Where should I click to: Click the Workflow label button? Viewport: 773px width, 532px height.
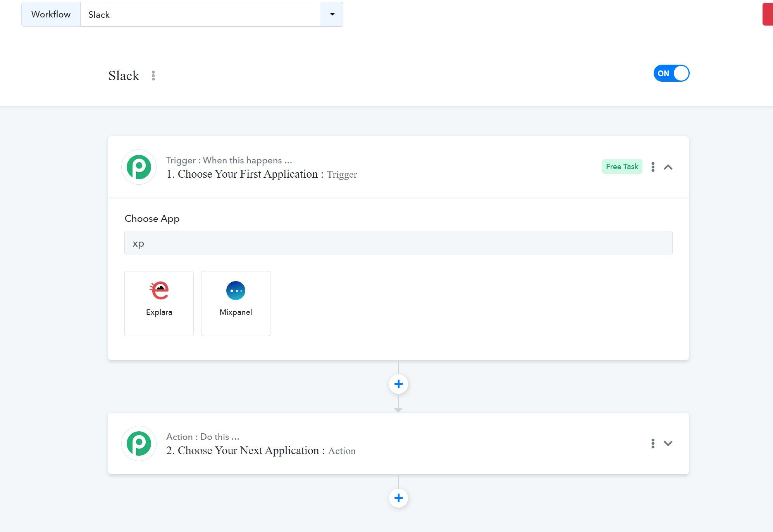tap(51, 14)
